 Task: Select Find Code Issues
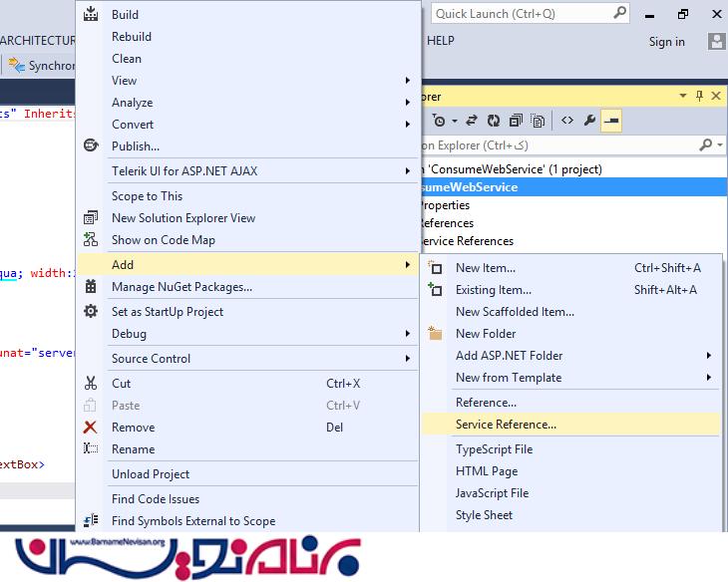(x=248, y=498)
